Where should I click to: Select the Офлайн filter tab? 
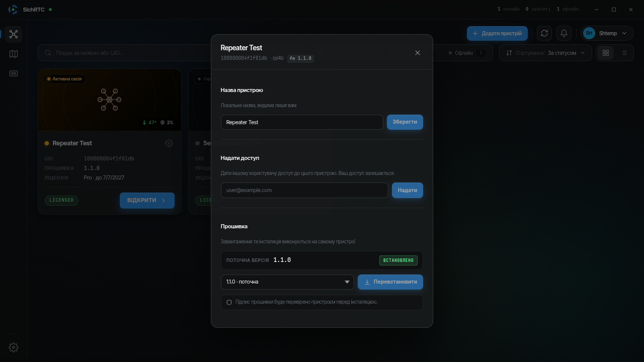click(x=466, y=53)
